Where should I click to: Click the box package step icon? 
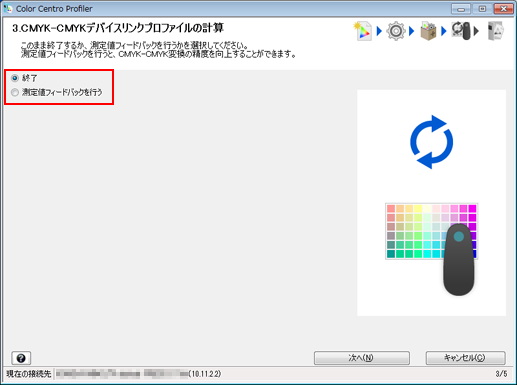coord(428,31)
